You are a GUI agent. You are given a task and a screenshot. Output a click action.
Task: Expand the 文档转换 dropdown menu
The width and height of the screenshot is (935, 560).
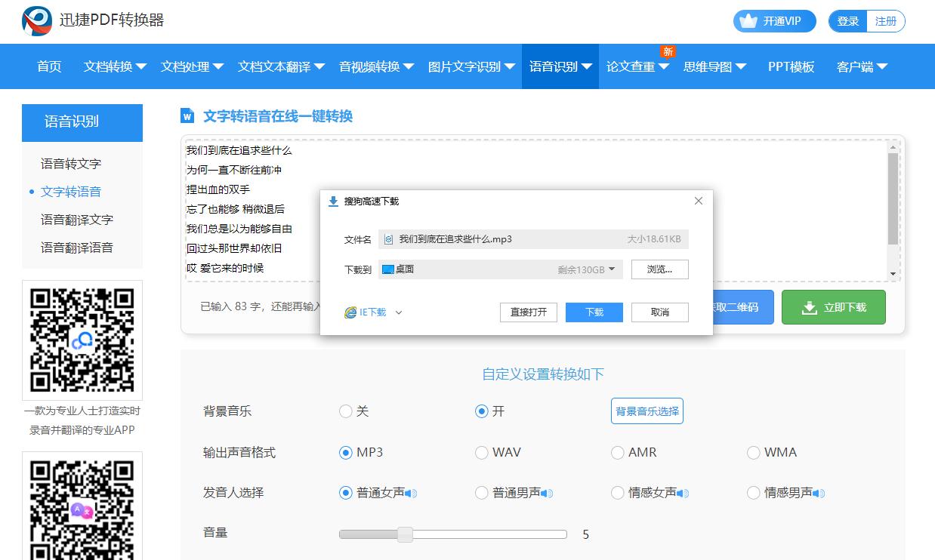[x=109, y=66]
